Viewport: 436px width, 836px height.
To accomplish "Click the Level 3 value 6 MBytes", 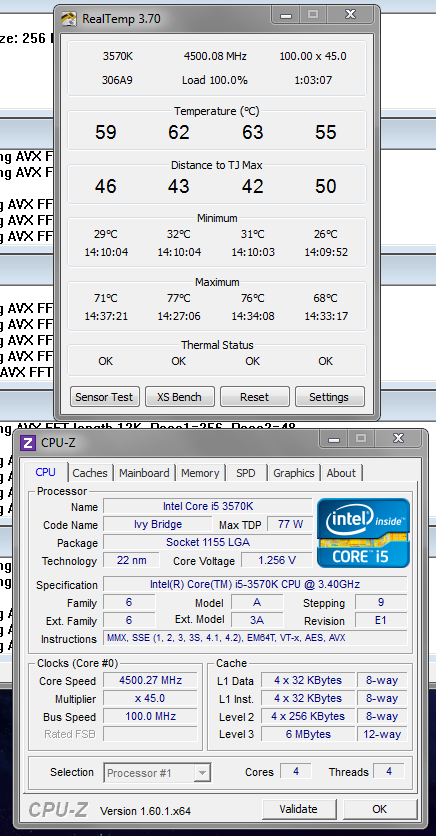I will 308,734.
